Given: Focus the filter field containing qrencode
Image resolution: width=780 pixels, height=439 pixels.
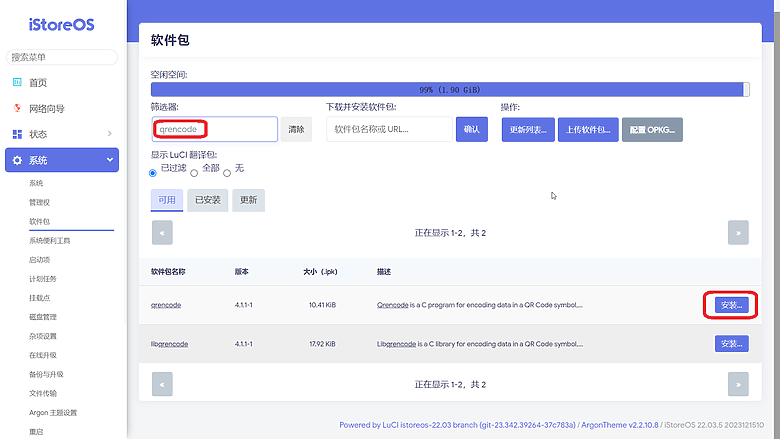Looking at the screenshot, I should [214, 129].
